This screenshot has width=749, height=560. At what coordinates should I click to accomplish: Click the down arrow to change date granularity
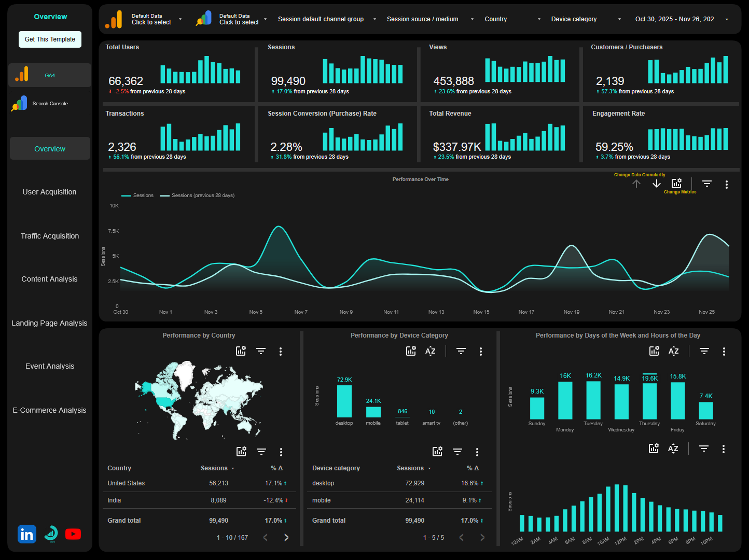(656, 184)
